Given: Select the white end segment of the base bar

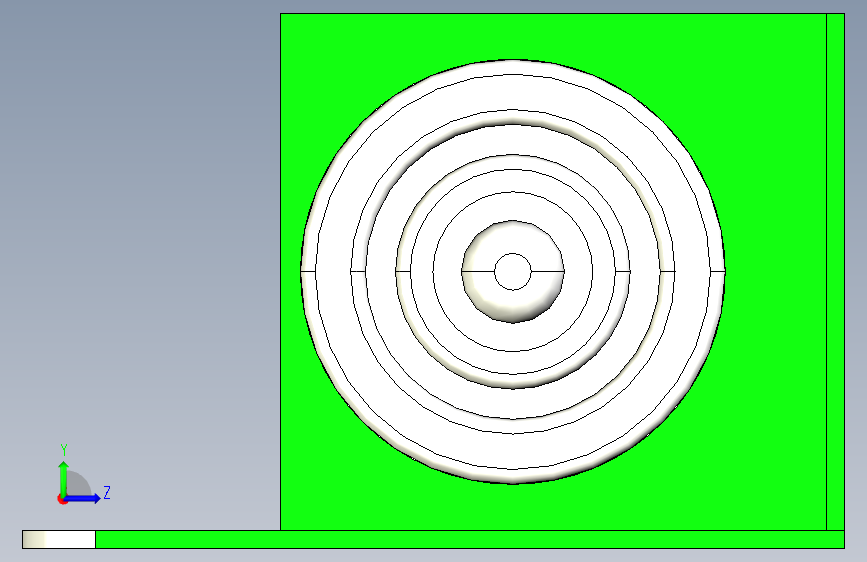Looking at the screenshot, I should coord(59,539).
